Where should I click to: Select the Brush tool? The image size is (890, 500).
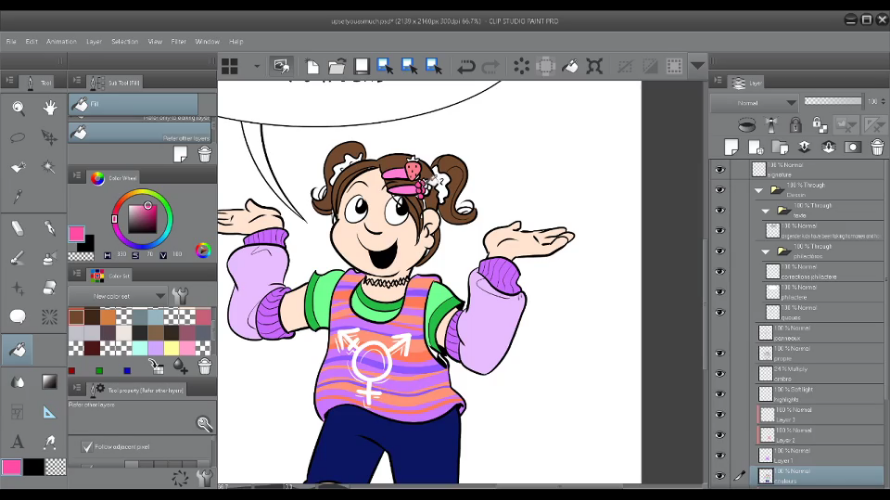pos(18,258)
